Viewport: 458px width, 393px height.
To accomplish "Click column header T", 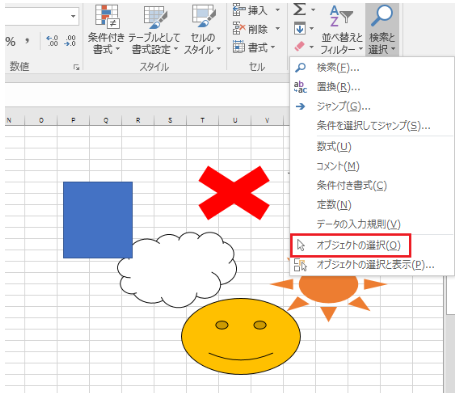I will pos(202,121).
